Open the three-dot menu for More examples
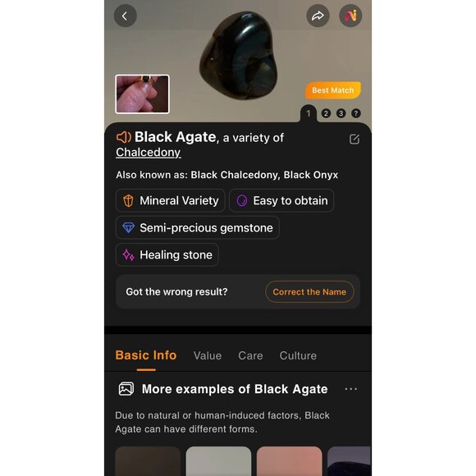The width and height of the screenshot is (476, 476). (x=351, y=389)
